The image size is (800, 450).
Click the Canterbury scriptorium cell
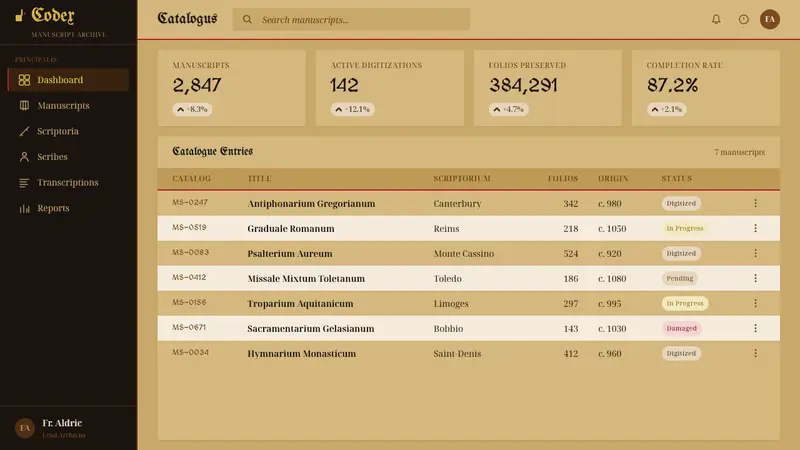click(457, 204)
